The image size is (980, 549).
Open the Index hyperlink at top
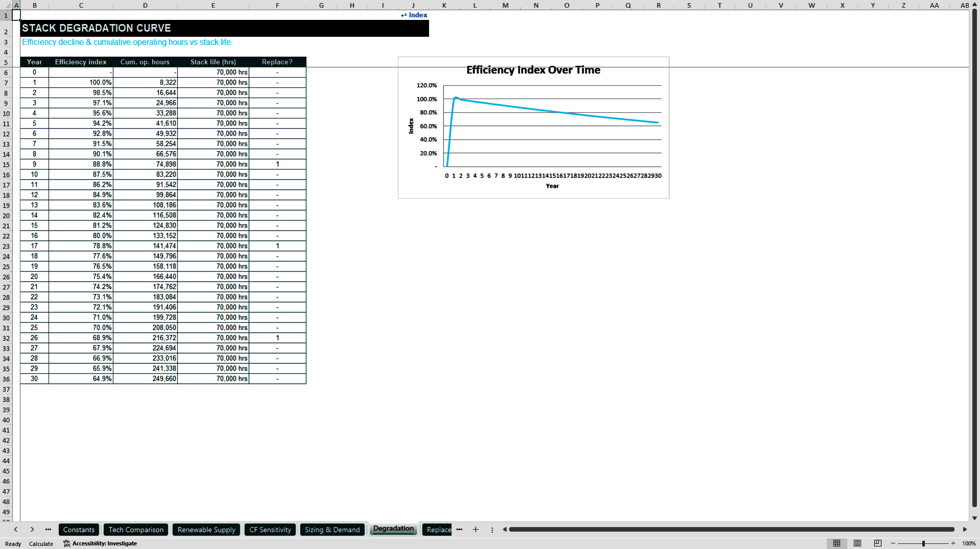[x=414, y=15]
